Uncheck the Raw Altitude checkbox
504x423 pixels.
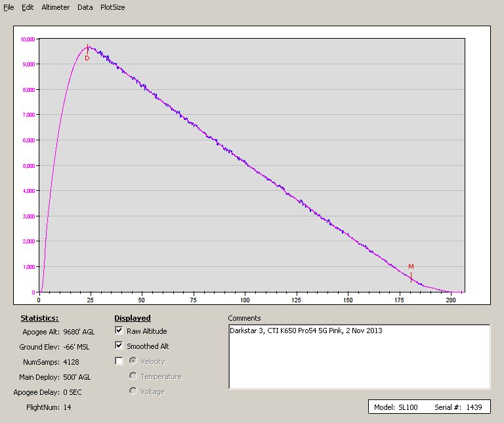119,331
